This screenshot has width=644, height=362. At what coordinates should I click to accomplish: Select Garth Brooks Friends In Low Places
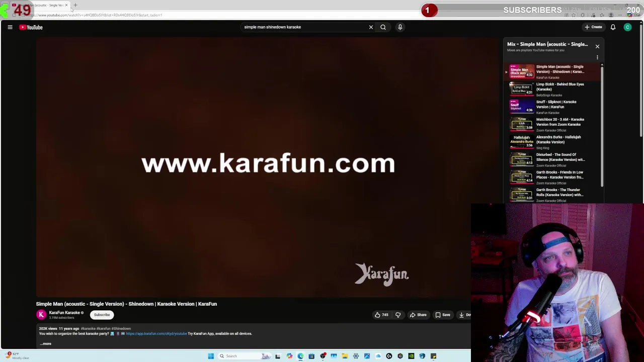553,177
